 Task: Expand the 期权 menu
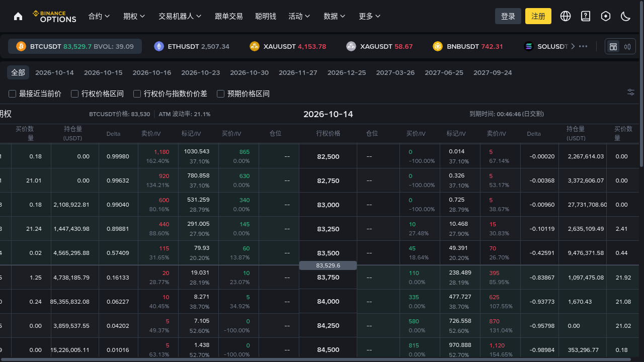pos(134,16)
